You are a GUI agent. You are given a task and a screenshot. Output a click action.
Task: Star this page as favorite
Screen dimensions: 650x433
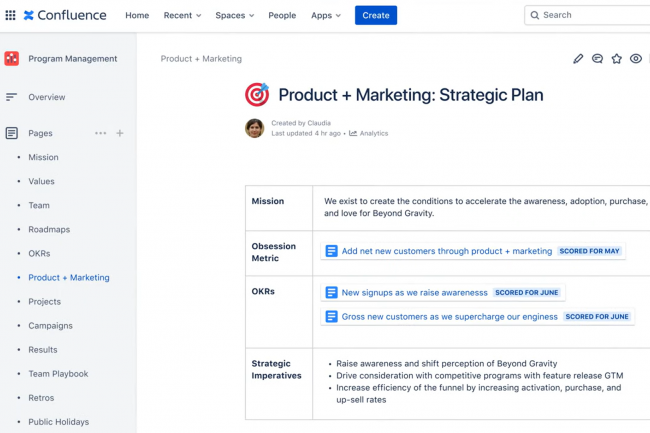(x=616, y=59)
